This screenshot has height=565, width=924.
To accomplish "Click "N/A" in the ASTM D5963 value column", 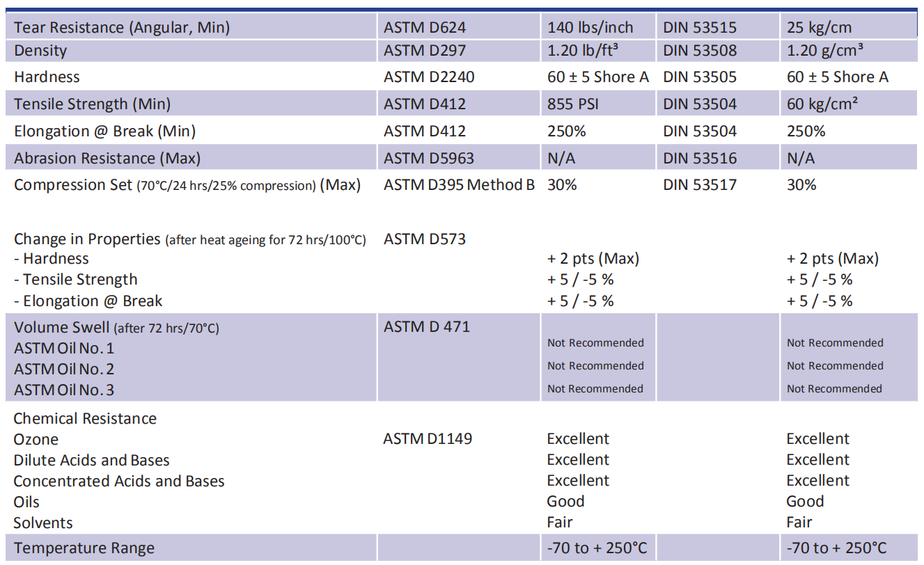I will pos(561,158).
